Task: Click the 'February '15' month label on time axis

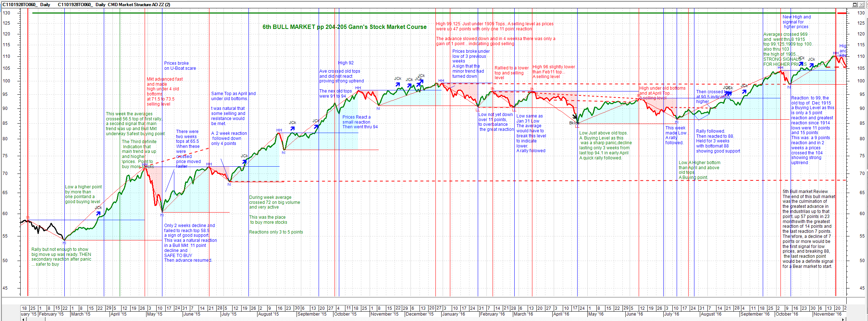Action: pyautogui.click(x=51, y=314)
